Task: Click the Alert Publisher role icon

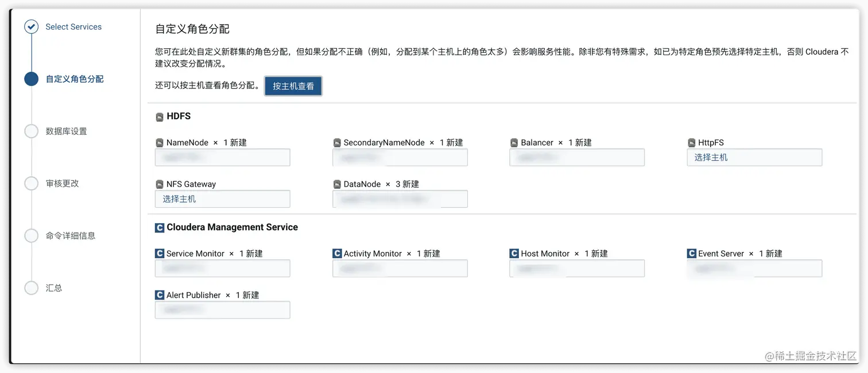Action: (160, 296)
